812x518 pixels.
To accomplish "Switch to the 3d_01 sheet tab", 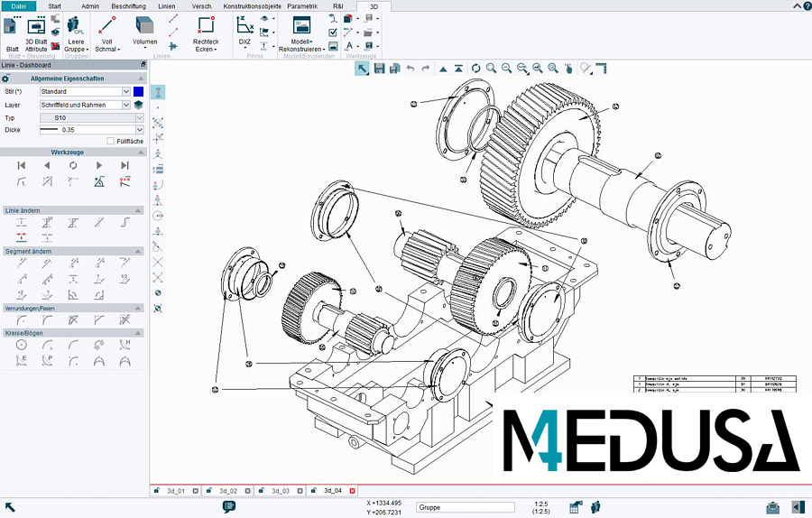I will point(176,491).
